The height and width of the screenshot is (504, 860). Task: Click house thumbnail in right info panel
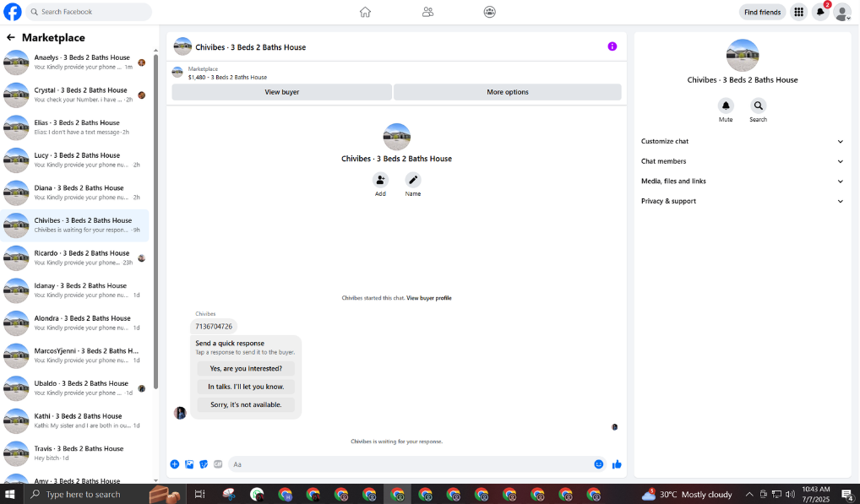point(742,56)
